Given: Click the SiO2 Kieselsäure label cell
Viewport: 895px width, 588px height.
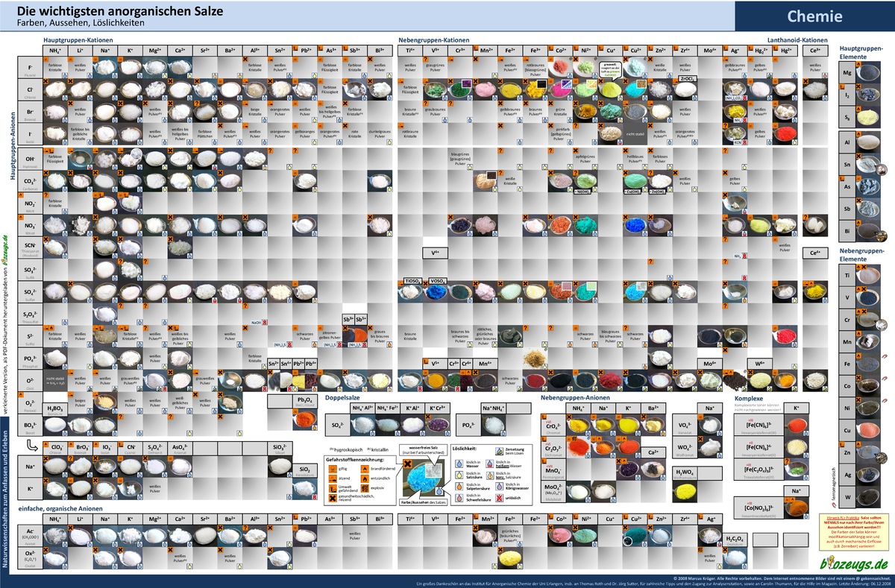Looking at the screenshot, I should [x=283, y=468].
